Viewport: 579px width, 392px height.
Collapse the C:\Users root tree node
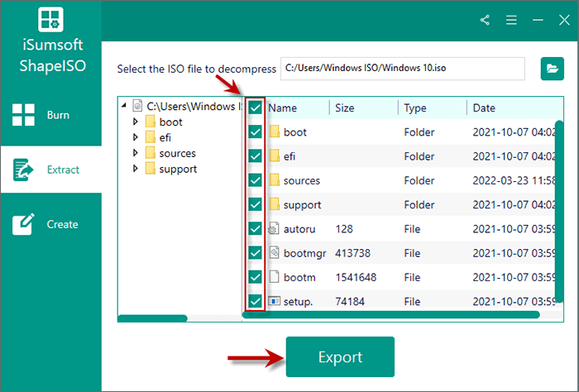point(124,106)
